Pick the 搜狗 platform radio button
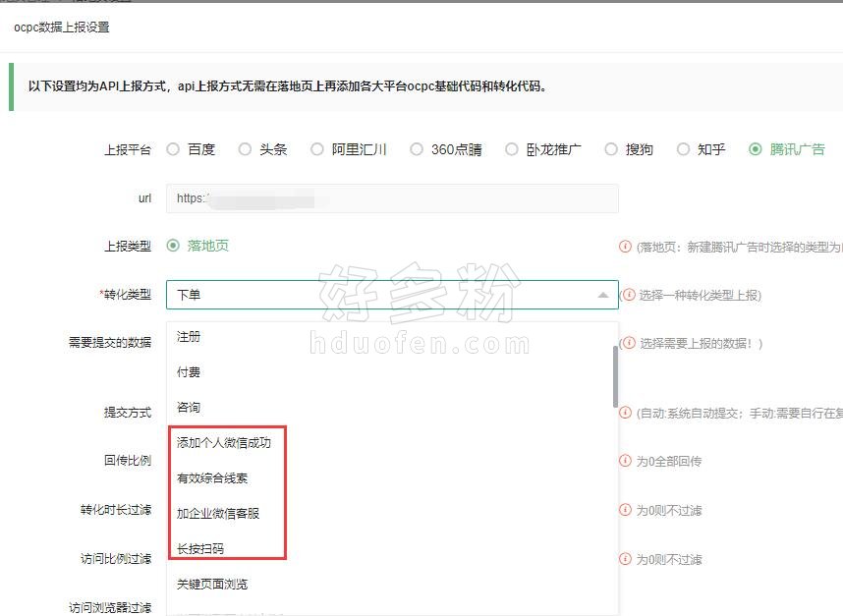The image size is (843, 616). (611, 149)
